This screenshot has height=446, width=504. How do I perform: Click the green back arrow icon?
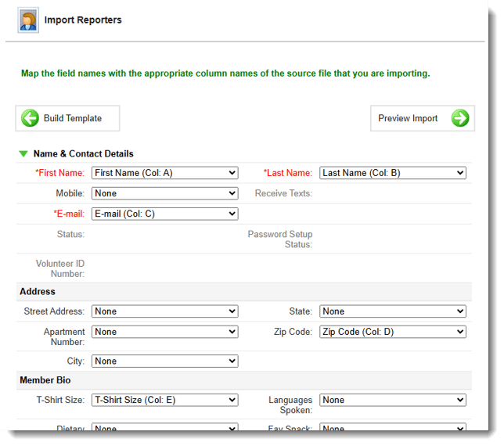31,119
